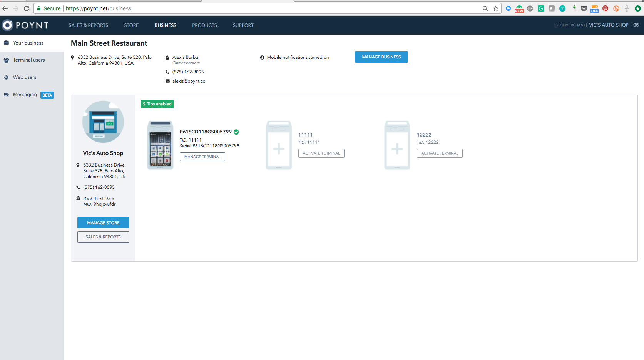Click the Manage Business button
Viewport: 644px width, 360px height.
(381, 57)
